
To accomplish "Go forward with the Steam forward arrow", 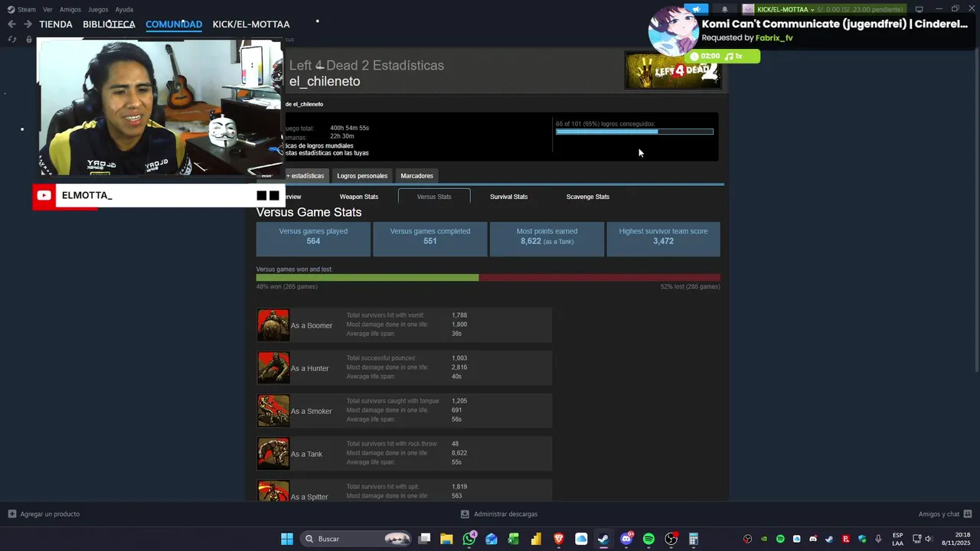I will 28,24.
